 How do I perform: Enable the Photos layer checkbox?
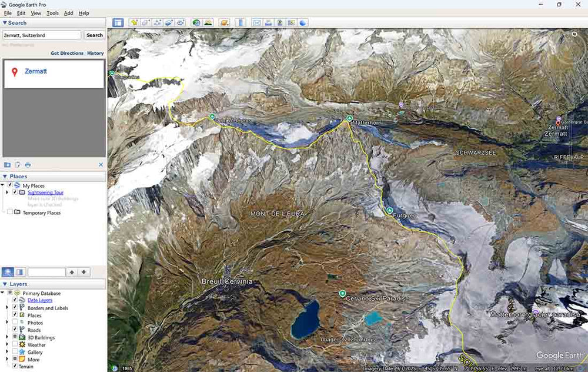tap(15, 322)
